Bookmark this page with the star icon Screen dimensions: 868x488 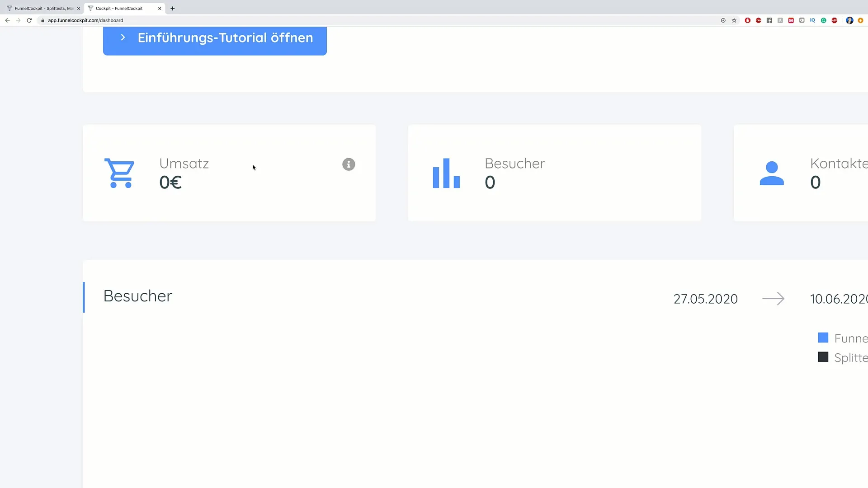click(x=734, y=20)
